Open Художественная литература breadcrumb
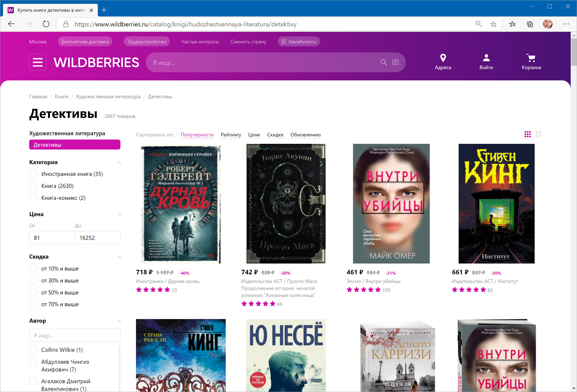 108,96
